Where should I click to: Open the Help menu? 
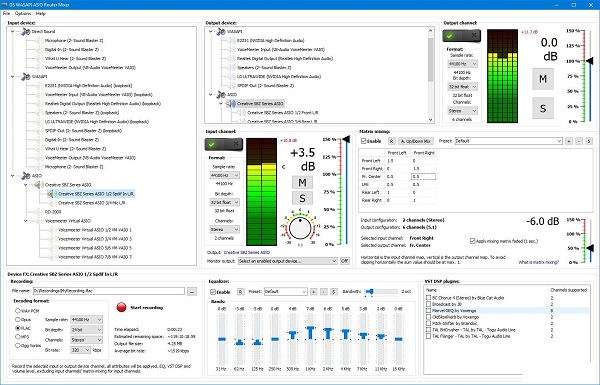click(41, 13)
